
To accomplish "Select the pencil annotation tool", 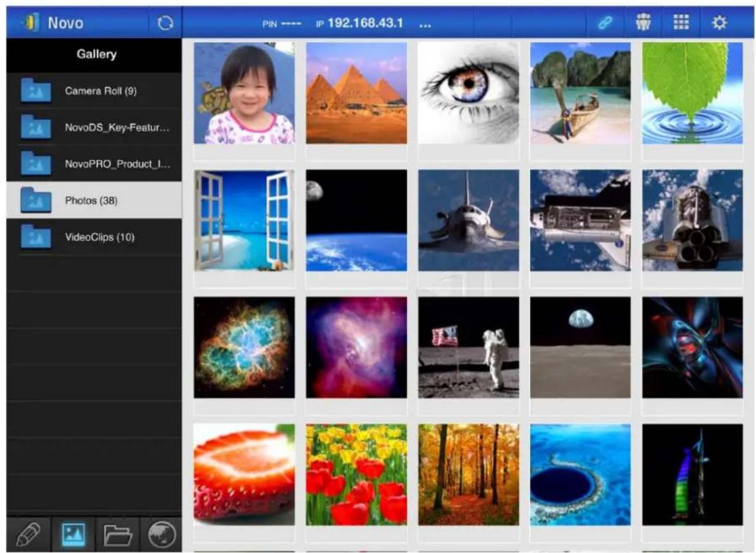I will (28, 534).
